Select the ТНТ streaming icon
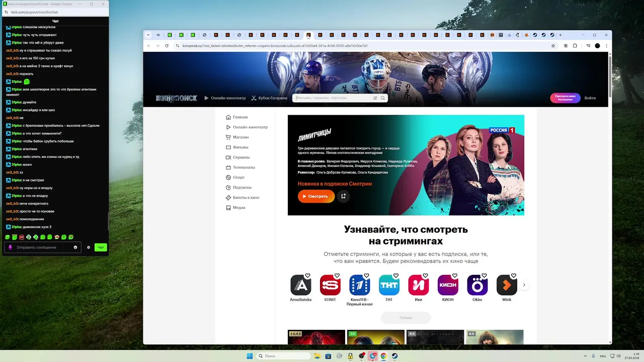The image size is (644, 362). (x=389, y=285)
